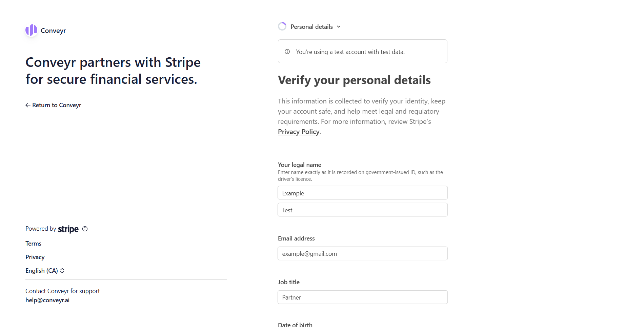The image size is (644, 327).
Task: Click the info icon next to Stripe logo
Action: (85, 229)
